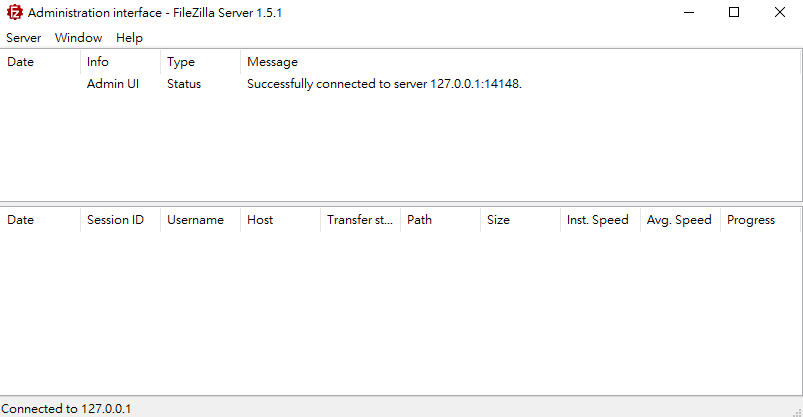Click the Avg. Speed column header
The image size is (803, 417).
679,220
